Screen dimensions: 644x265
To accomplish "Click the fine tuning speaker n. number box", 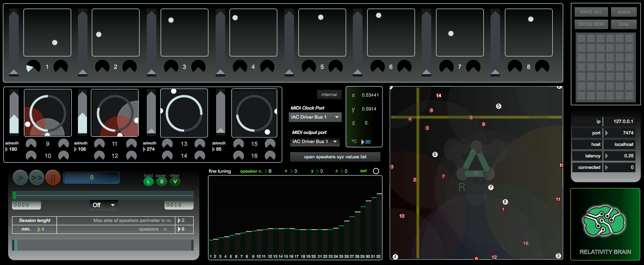I will pyautogui.click(x=271, y=171).
